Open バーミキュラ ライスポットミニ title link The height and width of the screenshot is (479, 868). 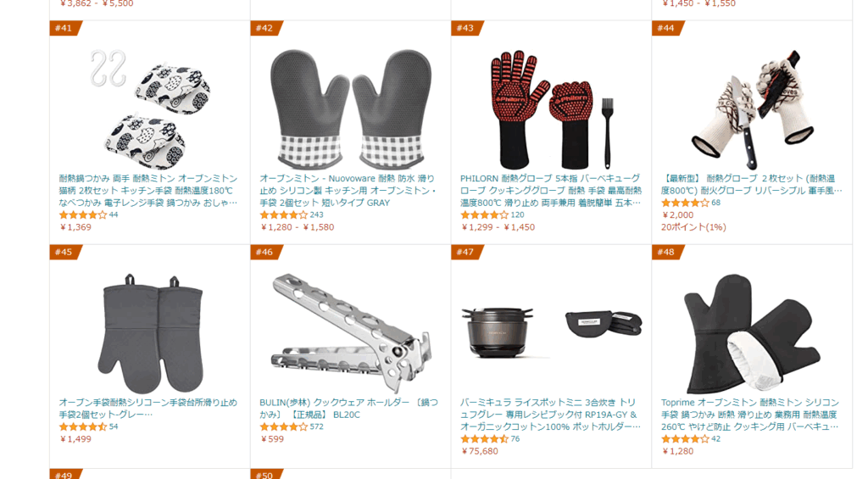pyautogui.click(x=550, y=415)
